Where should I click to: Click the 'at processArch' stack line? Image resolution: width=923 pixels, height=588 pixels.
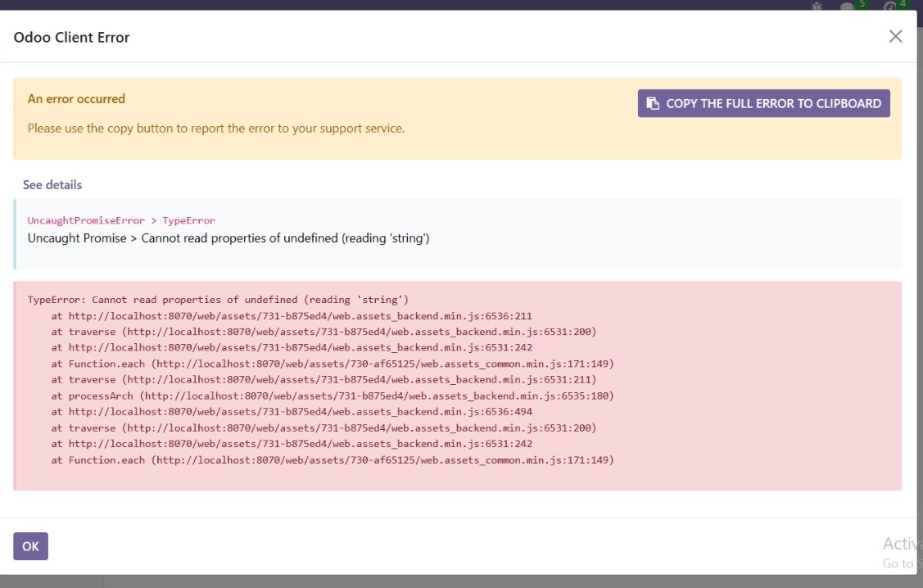333,396
